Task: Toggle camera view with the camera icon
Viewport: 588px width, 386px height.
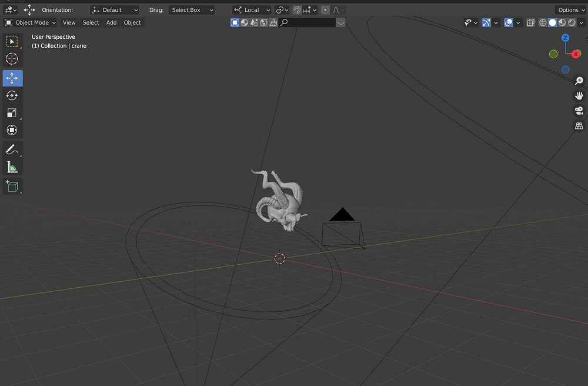Action: (579, 111)
